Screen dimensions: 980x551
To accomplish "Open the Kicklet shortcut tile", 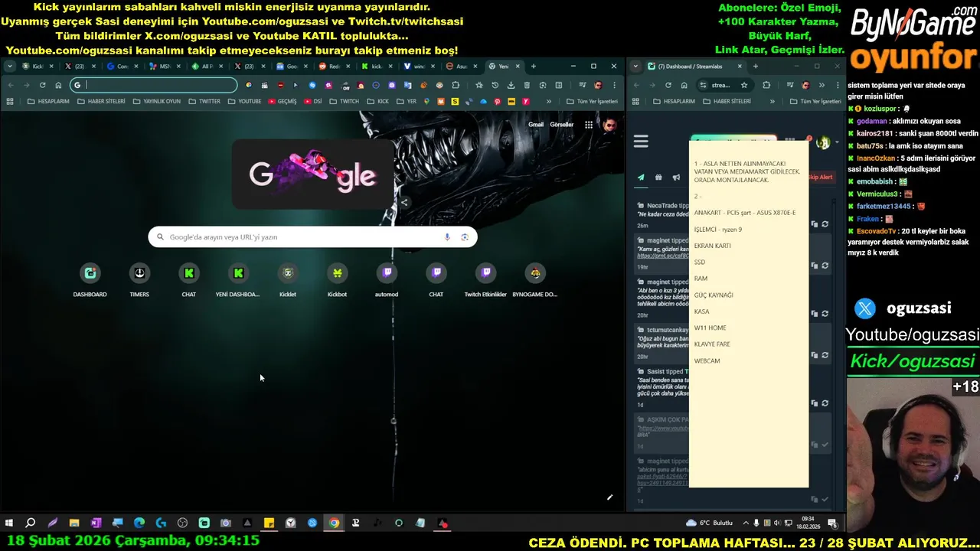I will [x=288, y=280].
